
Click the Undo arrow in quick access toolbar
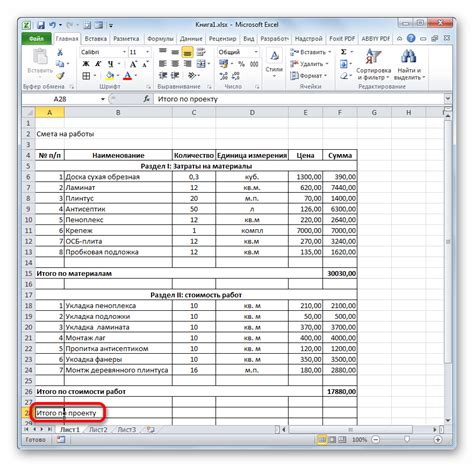pyautogui.click(x=52, y=25)
